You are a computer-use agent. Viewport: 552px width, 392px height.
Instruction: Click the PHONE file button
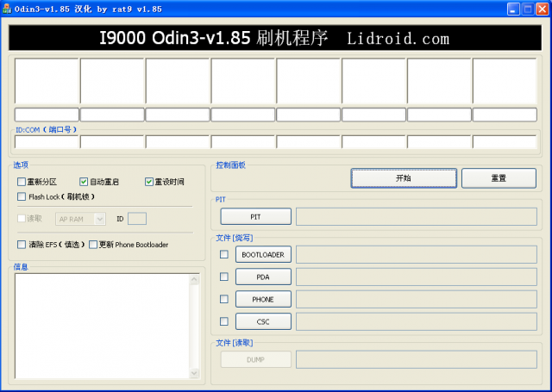coord(263,299)
